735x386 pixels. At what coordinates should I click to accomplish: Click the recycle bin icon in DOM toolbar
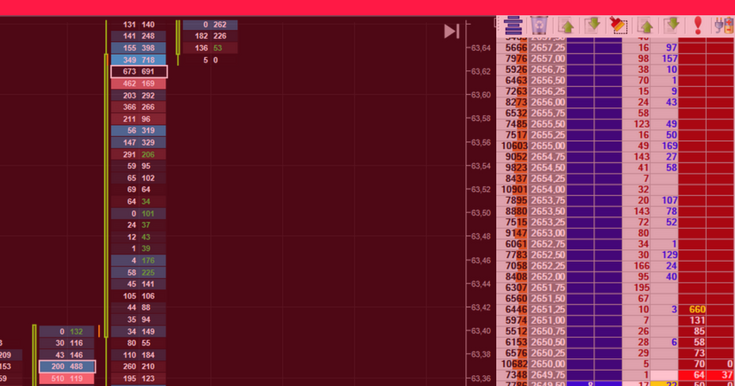[539, 25]
